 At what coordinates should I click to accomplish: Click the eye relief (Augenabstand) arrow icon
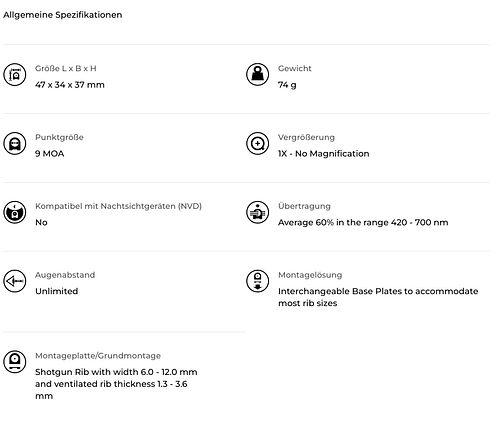(15, 281)
